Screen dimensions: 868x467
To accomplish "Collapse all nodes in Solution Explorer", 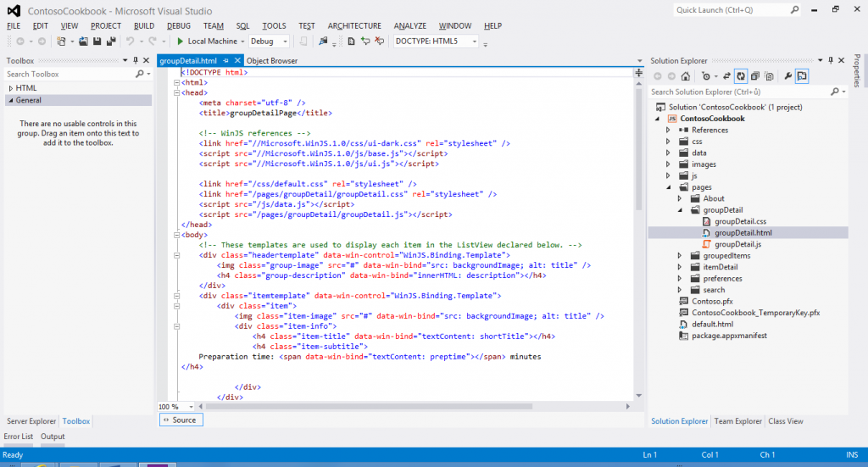I will [x=754, y=76].
